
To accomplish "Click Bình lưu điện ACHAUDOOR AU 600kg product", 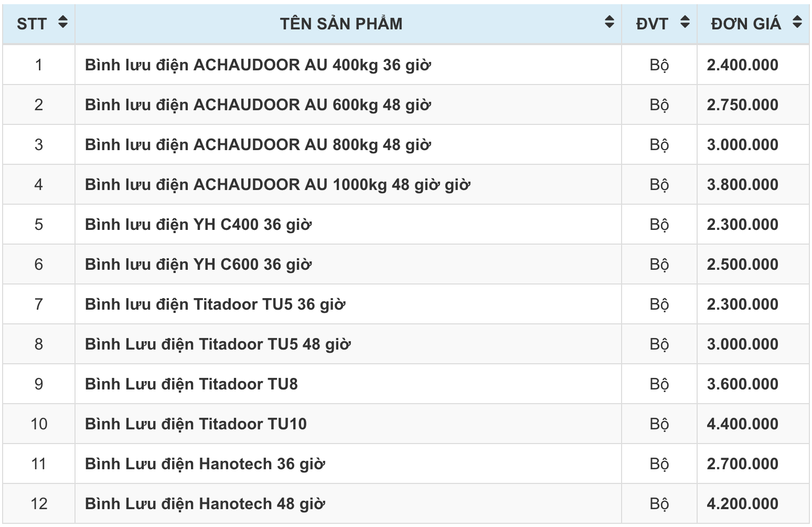I will tap(258, 105).
